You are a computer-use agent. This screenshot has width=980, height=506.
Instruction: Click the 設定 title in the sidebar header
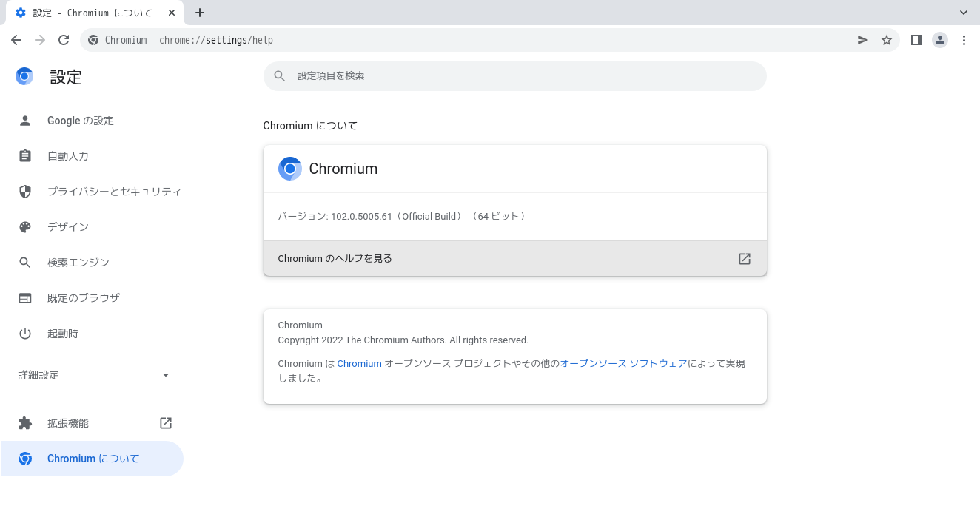pyautogui.click(x=66, y=77)
